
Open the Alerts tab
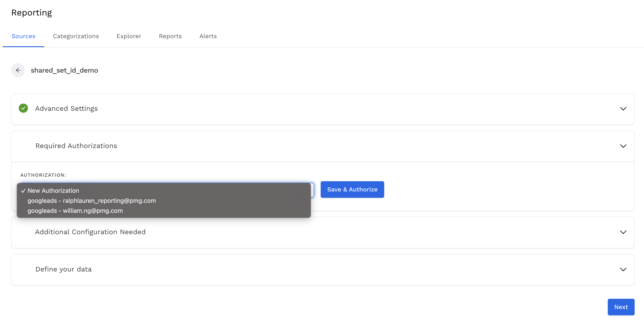[208, 36]
